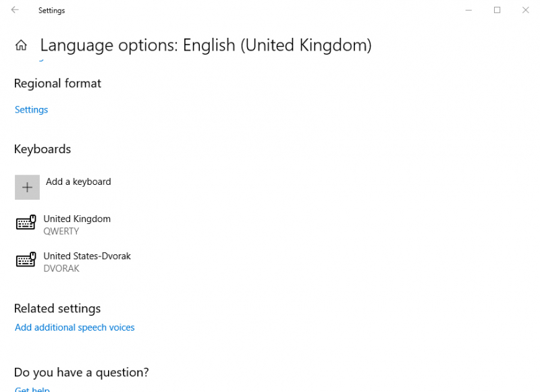Image resolution: width=540 pixels, height=392 pixels.
Task: Open the Regional format Settings link
Action: pos(31,110)
